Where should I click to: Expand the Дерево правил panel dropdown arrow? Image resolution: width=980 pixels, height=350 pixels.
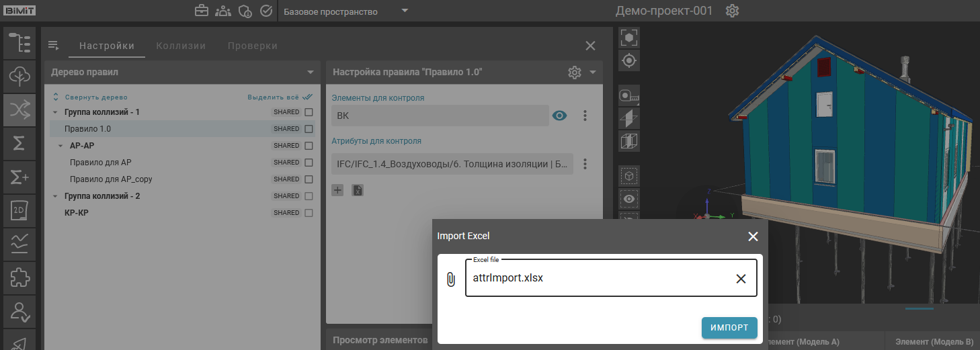pyautogui.click(x=310, y=73)
